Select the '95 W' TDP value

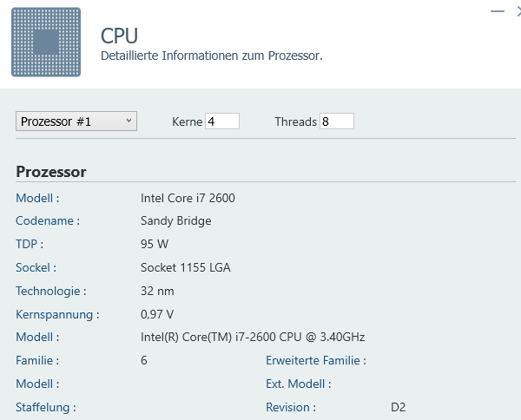(x=155, y=244)
